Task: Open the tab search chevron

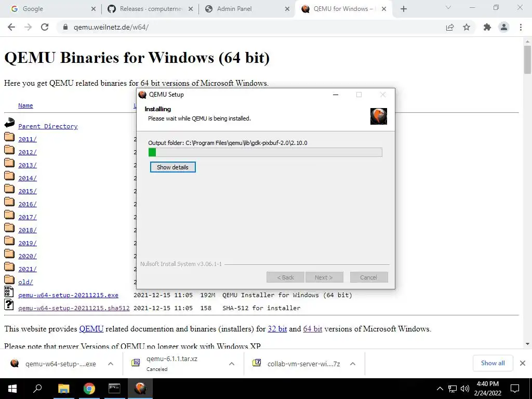Action: (448, 7)
